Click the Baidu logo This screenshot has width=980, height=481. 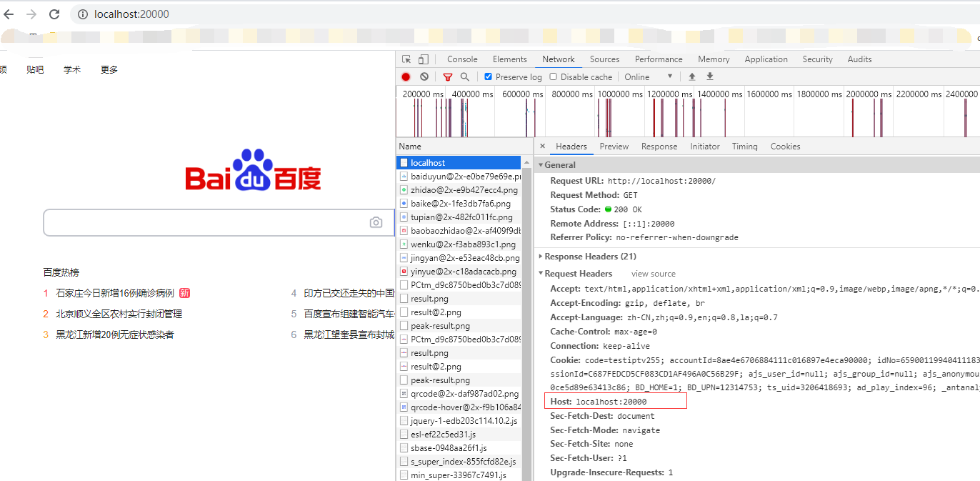pos(253,170)
